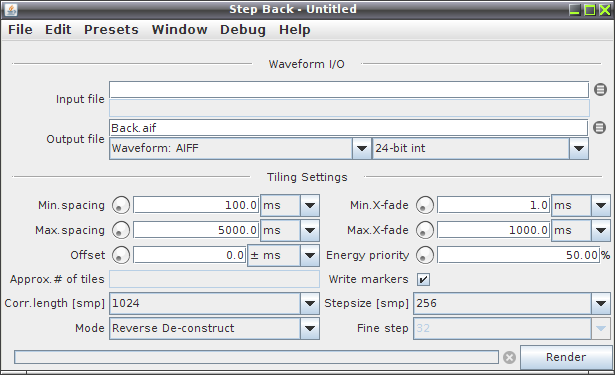Open the Help menu
615x375 pixels.
295,30
